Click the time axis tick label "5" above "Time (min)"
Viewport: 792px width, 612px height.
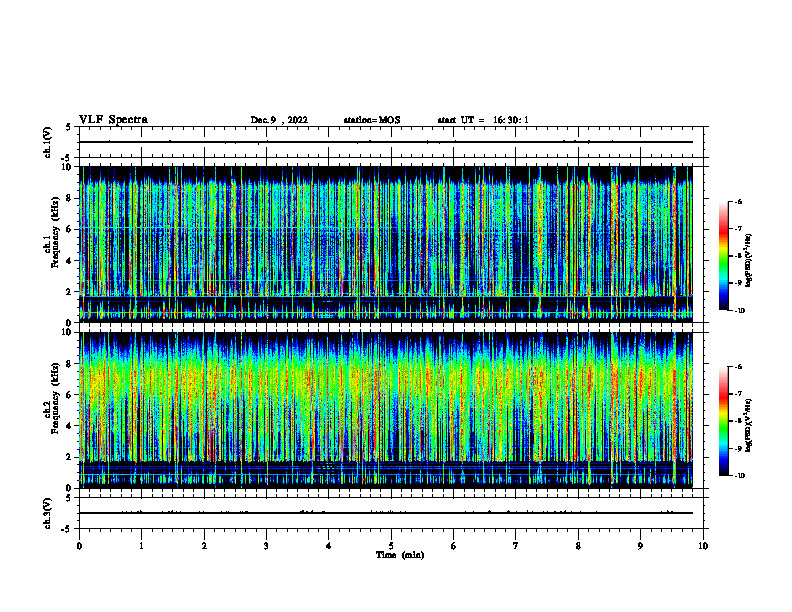tap(391, 546)
